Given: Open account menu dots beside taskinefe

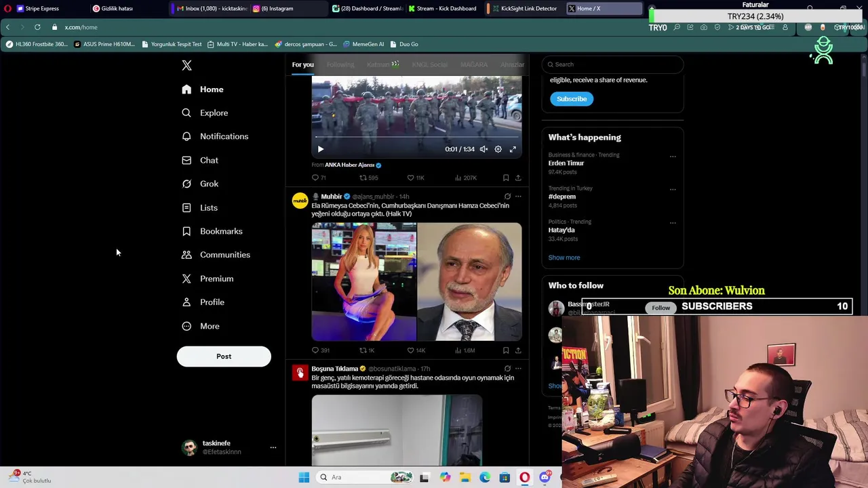Looking at the screenshot, I should [x=273, y=447].
